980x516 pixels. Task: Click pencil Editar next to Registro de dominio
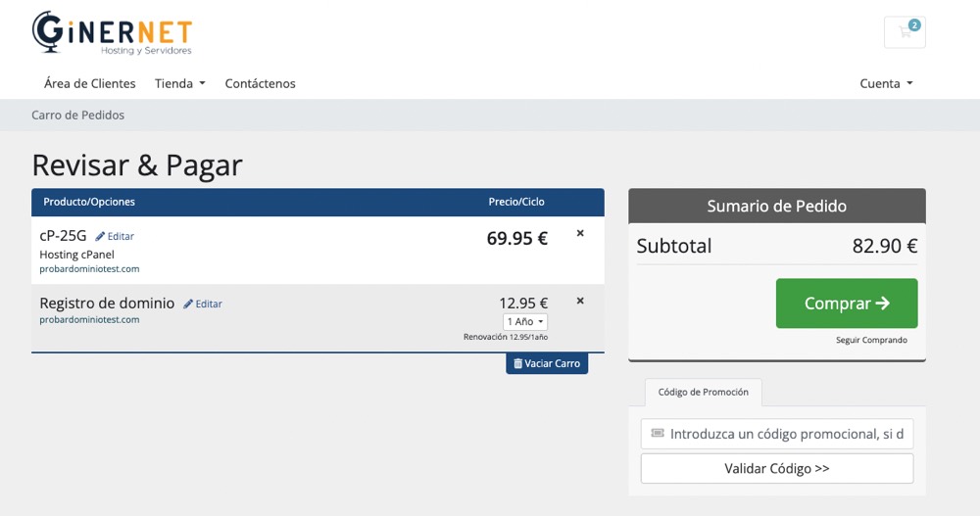tap(203, 304)
